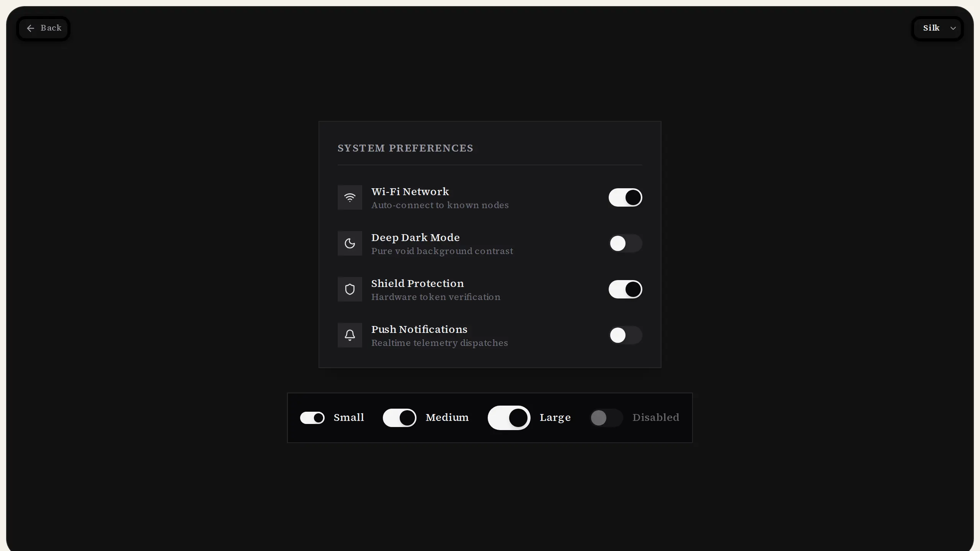The image size is (980, 551).
Task: Click the bell icon for Push Notifications
Action: pyautogui.click(x=350, y=335)
